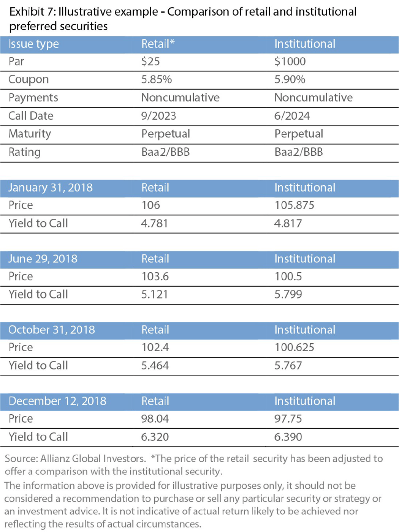
Task: Click the Exhibit 7 title text
Action: (182, 19)
